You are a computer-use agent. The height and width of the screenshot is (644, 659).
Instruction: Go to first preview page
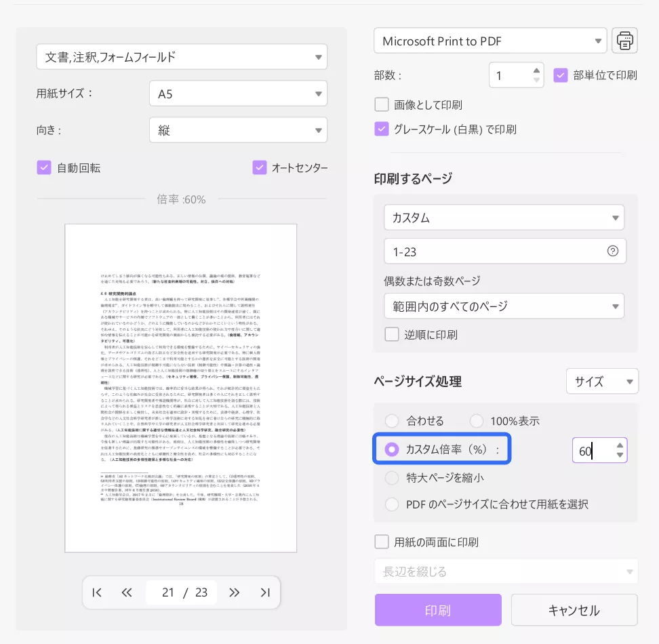tap(97, 592)
